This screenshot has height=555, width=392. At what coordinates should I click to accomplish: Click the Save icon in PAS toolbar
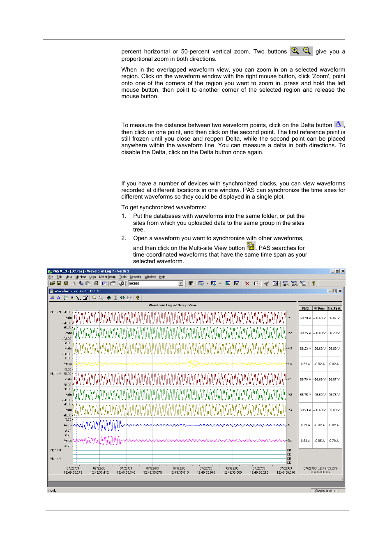pos(59,283)
